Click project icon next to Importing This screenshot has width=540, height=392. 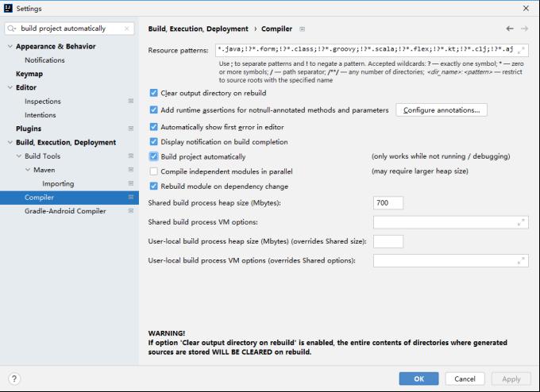click(x=131, y=183)
